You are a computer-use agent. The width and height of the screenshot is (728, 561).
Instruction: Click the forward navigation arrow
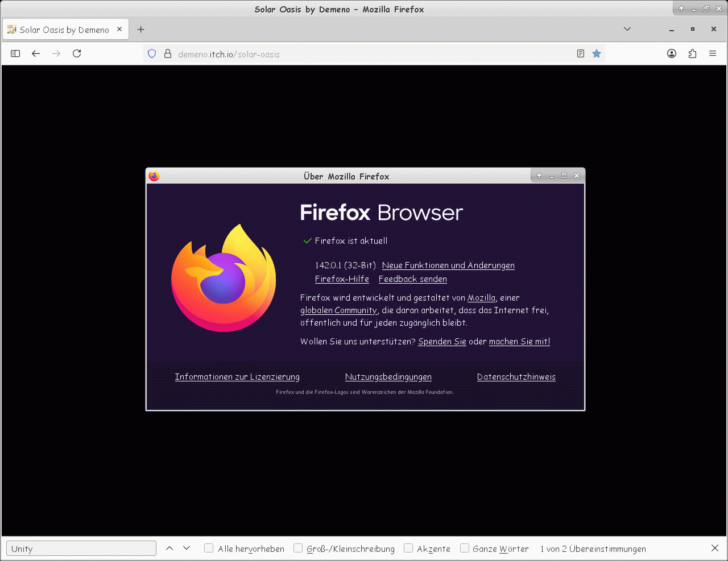(56, 53)
